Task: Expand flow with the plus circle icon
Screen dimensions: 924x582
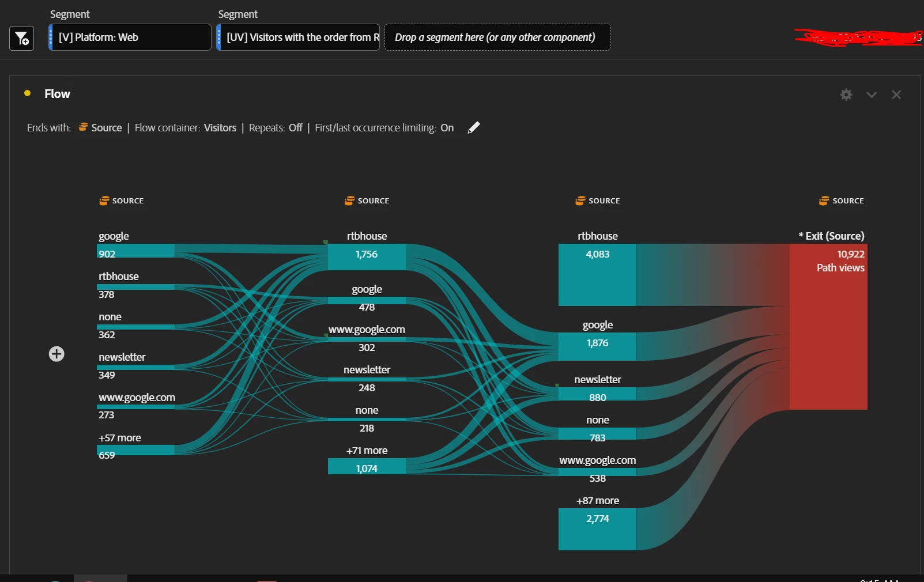Action: 56,354
